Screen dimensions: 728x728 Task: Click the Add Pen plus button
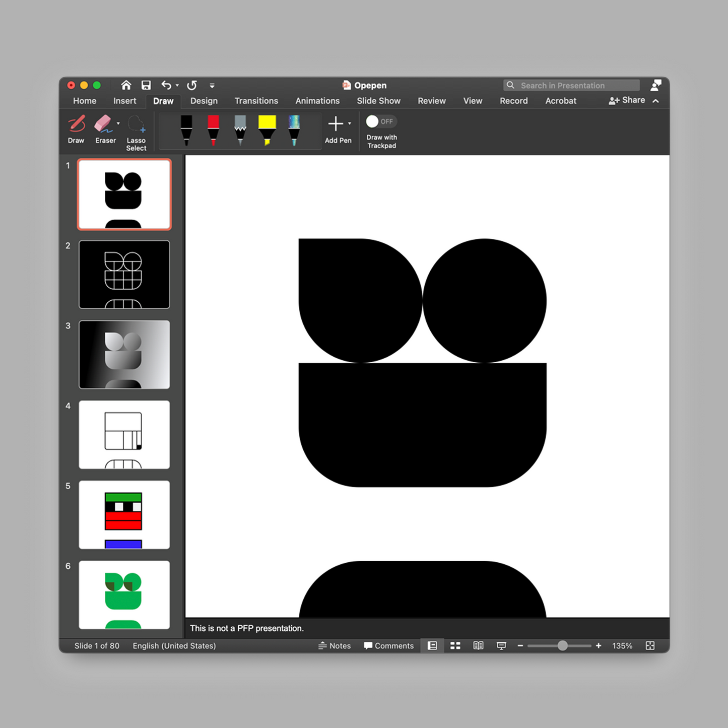(x=336, y=124)
